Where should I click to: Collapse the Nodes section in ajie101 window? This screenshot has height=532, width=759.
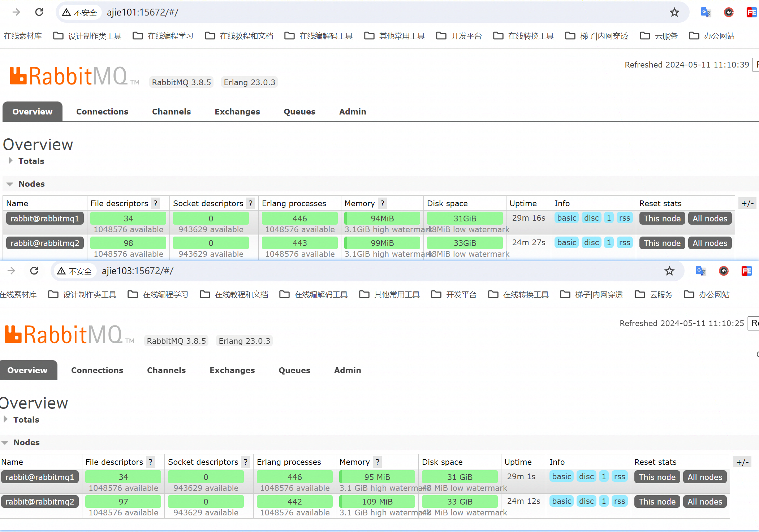[26, 184]
